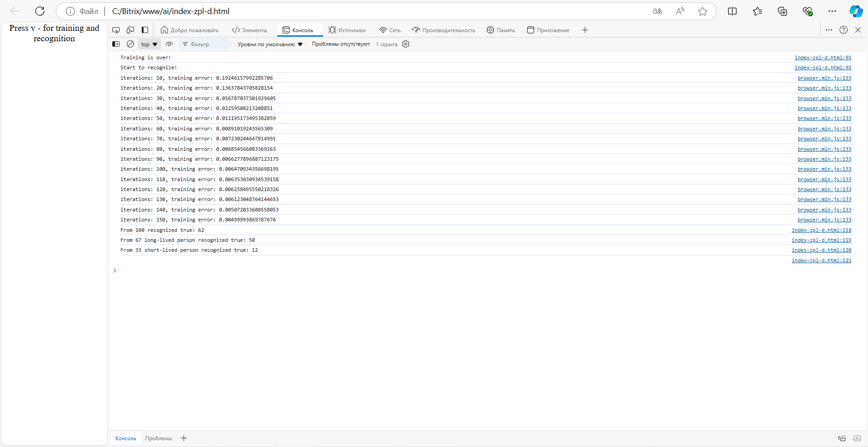Open Copilot sidebar icon
Viewport: 868px width, 447px height.
856,11
